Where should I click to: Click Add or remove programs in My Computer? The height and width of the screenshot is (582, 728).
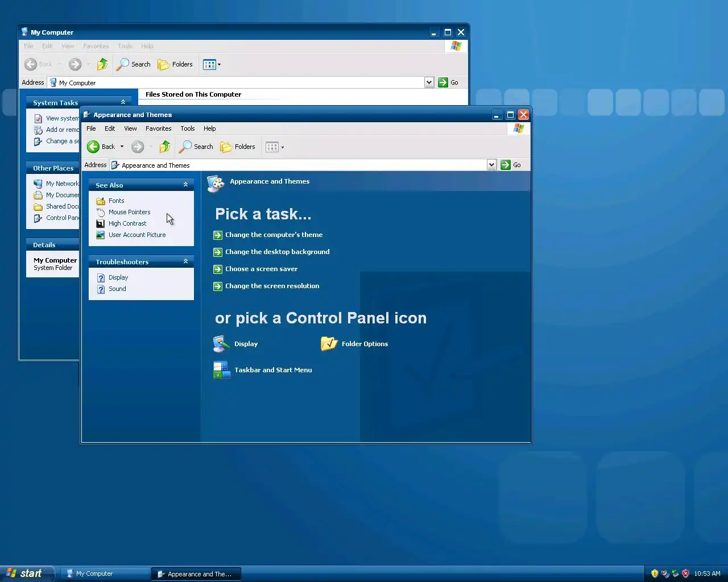[x=63, y=130]
